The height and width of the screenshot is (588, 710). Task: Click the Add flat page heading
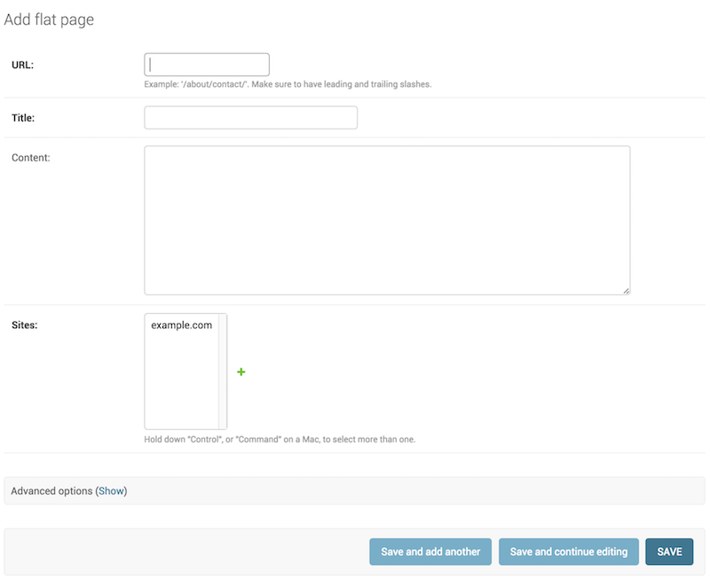49,20
